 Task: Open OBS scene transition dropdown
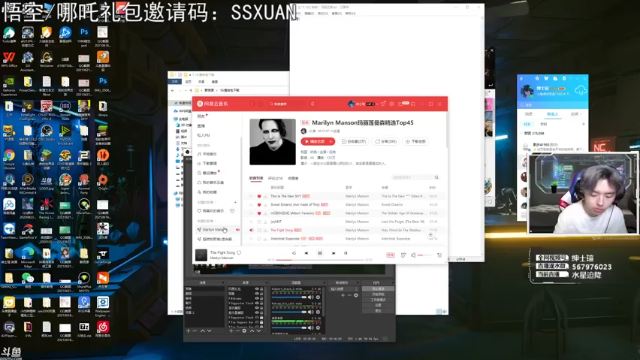(x=344, y=289)
